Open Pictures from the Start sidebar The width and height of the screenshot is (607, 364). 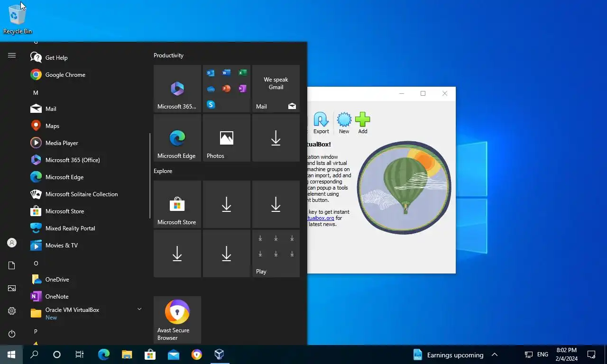[12, 288]
